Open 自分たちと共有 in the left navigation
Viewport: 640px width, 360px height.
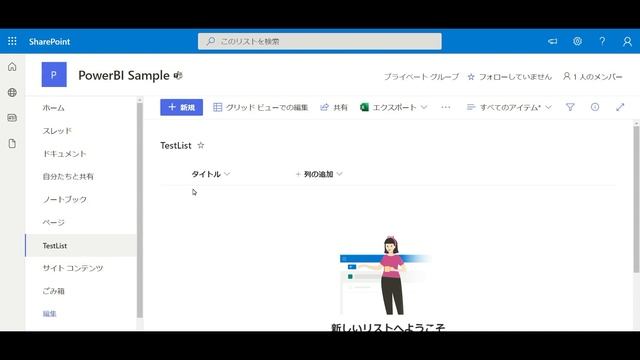pos(68,176)
